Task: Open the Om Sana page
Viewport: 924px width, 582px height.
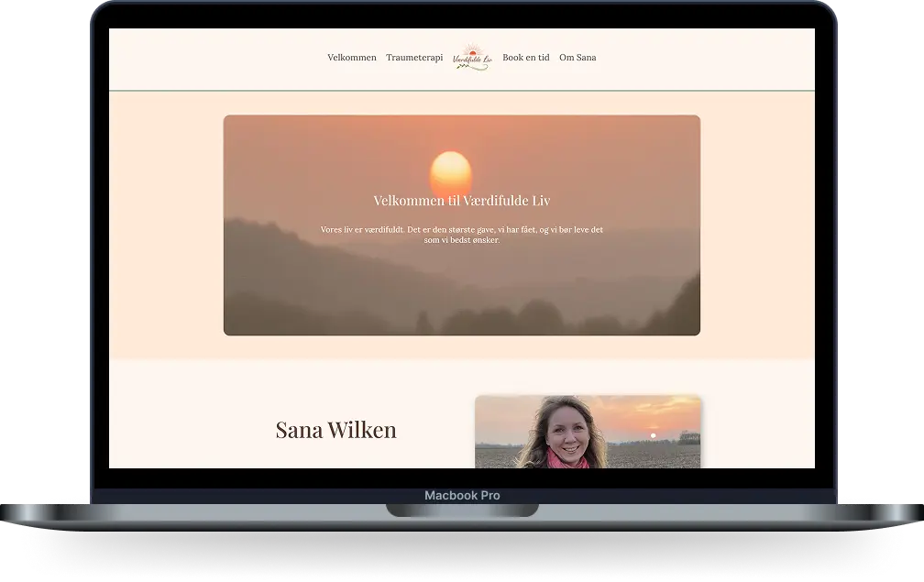Action: point(577,57)
